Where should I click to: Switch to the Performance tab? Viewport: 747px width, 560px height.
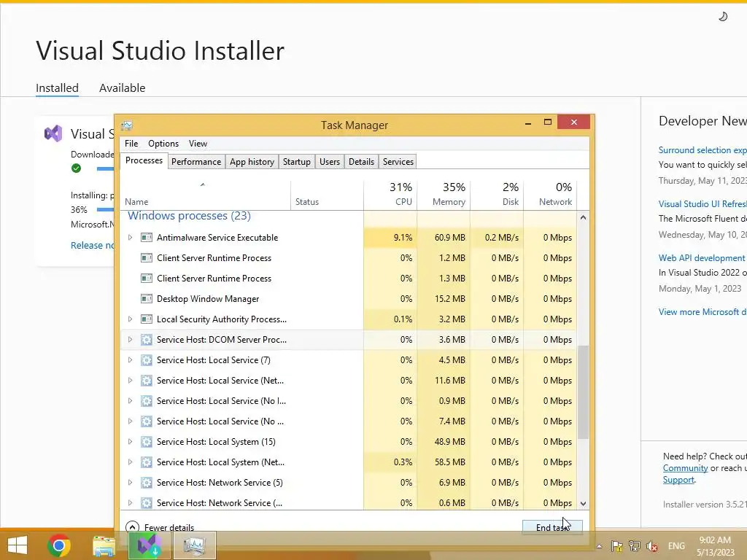pyautogui.click(x=196, y=161)
